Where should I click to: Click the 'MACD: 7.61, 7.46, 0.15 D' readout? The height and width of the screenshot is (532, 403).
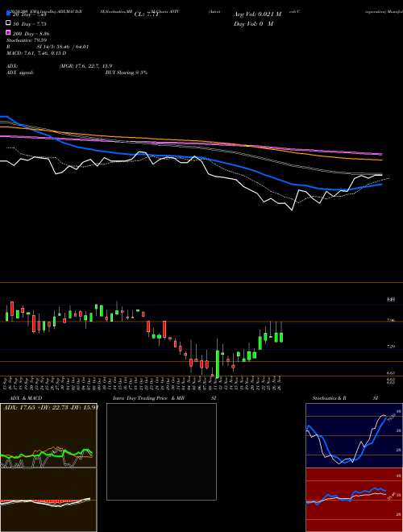click(x=36, y=53)
